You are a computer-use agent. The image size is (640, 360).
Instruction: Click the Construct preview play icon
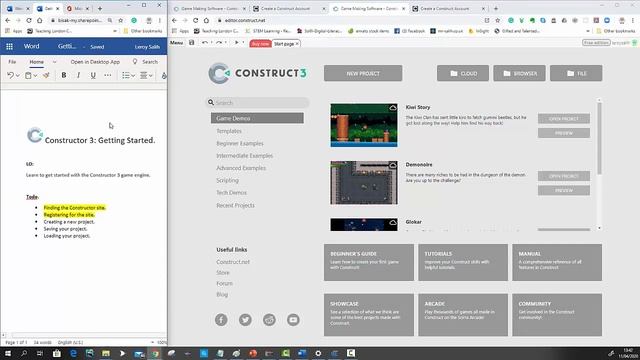coord(236,42)
